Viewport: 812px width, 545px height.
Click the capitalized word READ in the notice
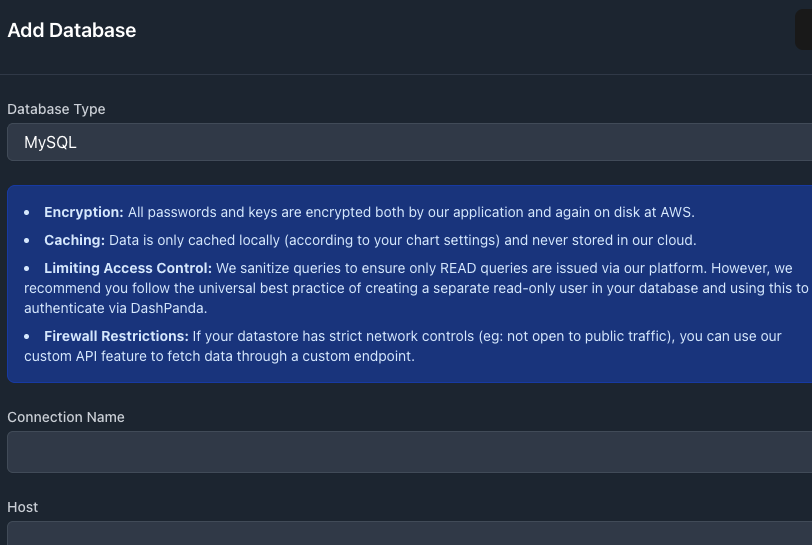tap(460, 268)
